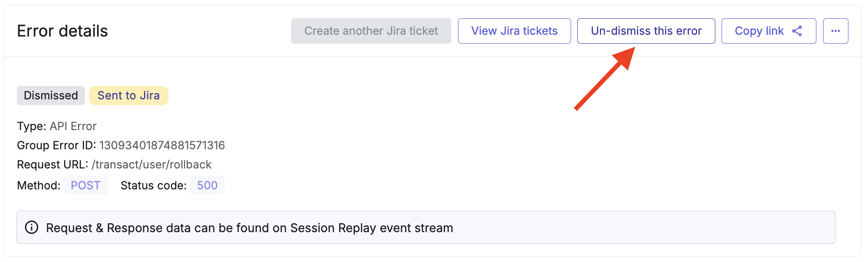The height and width of the screenshot is (262, 868).
Task: Click the Error details heading
Action: click(x=62, y=31)
